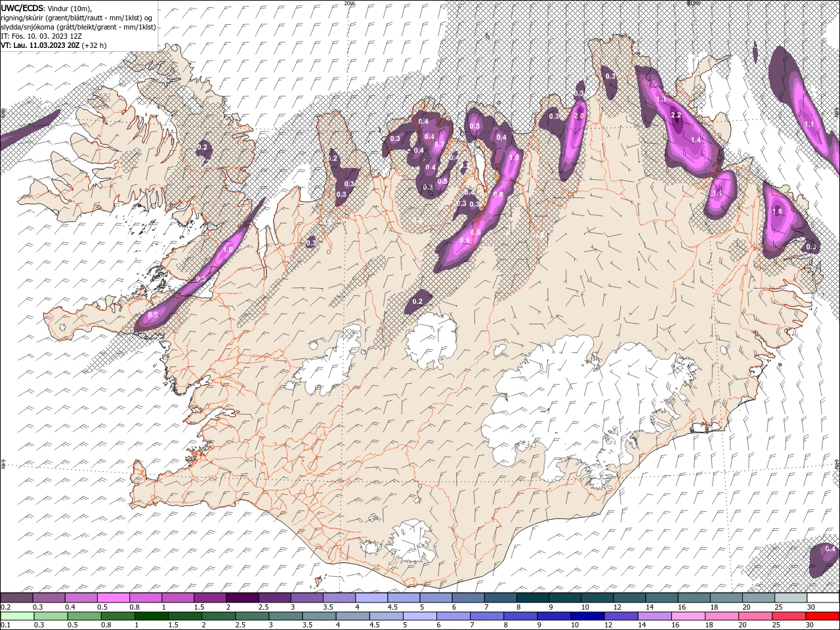Select the light pink 16 swatch in lower legend row
This screenshot has height=630, width=840.
tap(688, 616)
